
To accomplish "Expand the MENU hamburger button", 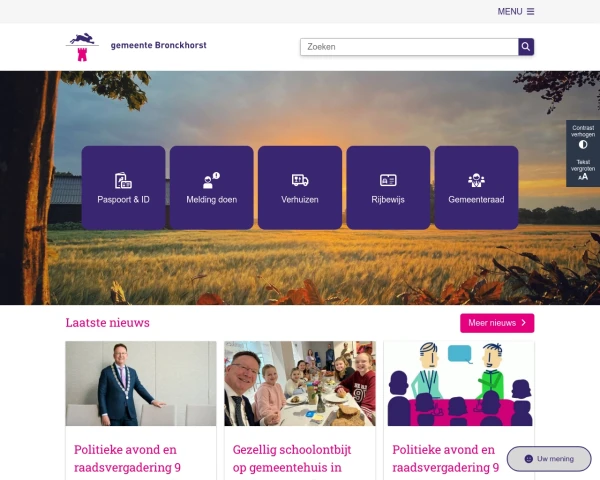I will [516, 11].
